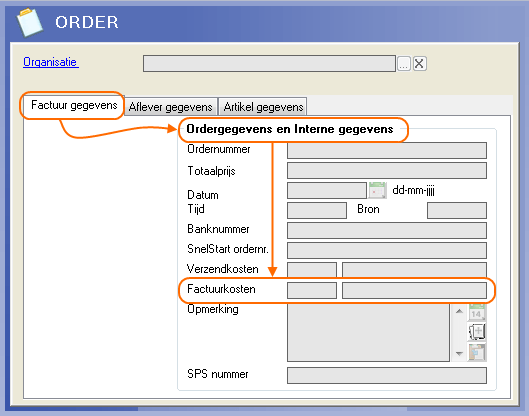Click the Bron input field
529x416 pixels.
(457, 210)
